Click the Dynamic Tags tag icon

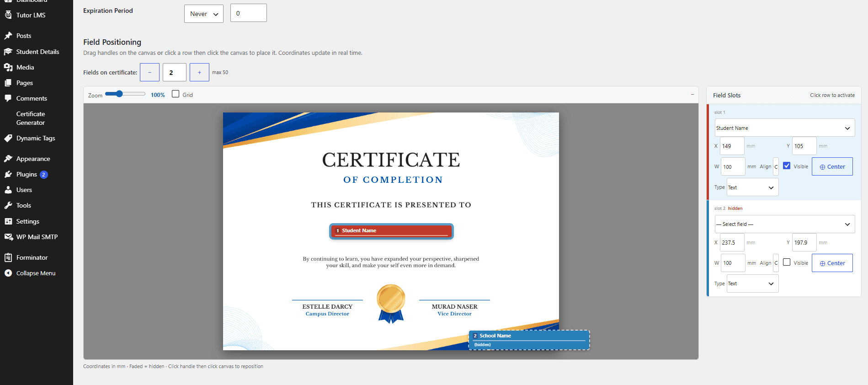click(8, 138)
